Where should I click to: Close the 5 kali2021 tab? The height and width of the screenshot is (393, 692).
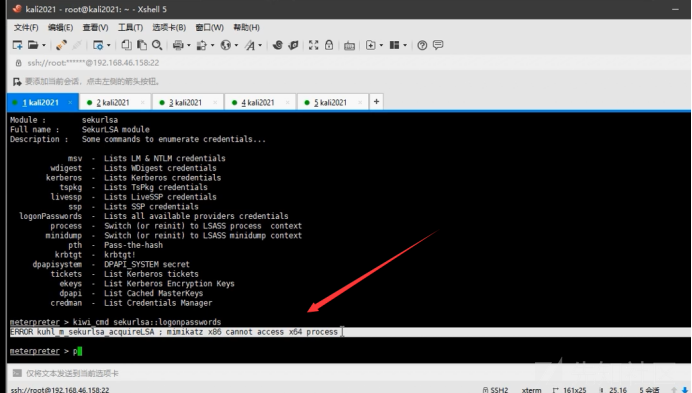pyautogui.click(x=360, y=102)
